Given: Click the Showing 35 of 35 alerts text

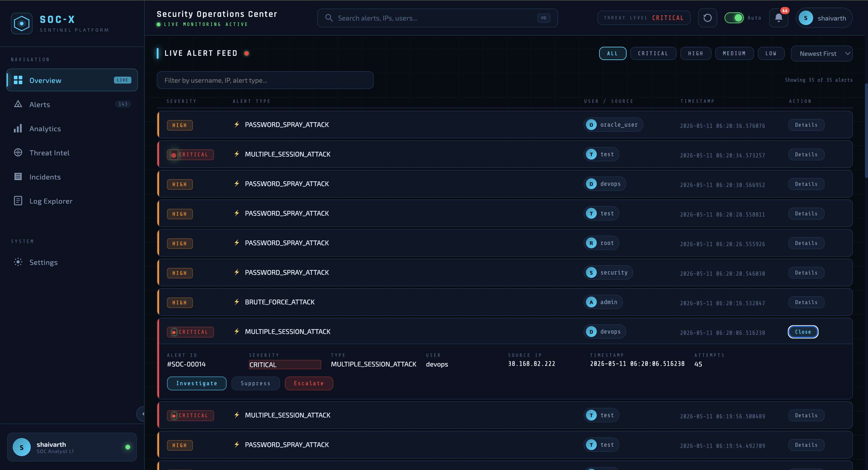Looking at the screenshot, I should (819, 80).
